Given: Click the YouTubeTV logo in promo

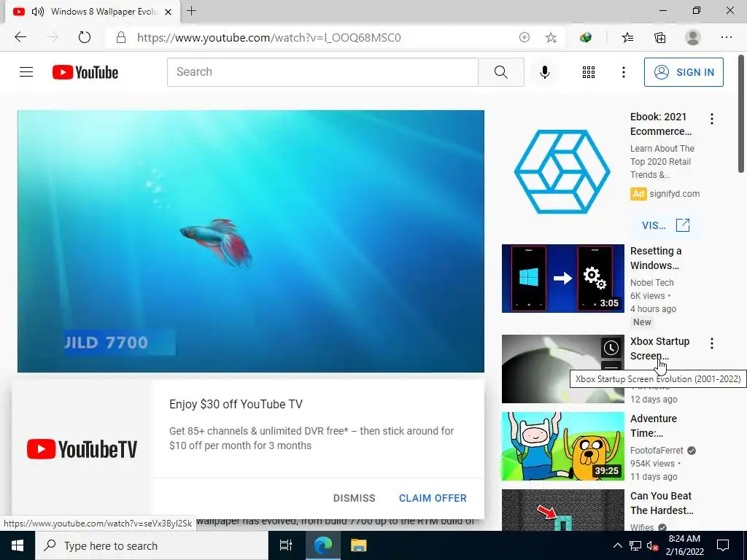Looking at the screenshot, I should (82, 449).
